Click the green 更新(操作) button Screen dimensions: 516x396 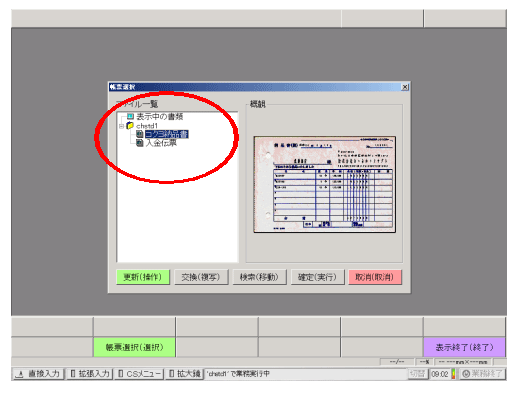pos(143,277)
